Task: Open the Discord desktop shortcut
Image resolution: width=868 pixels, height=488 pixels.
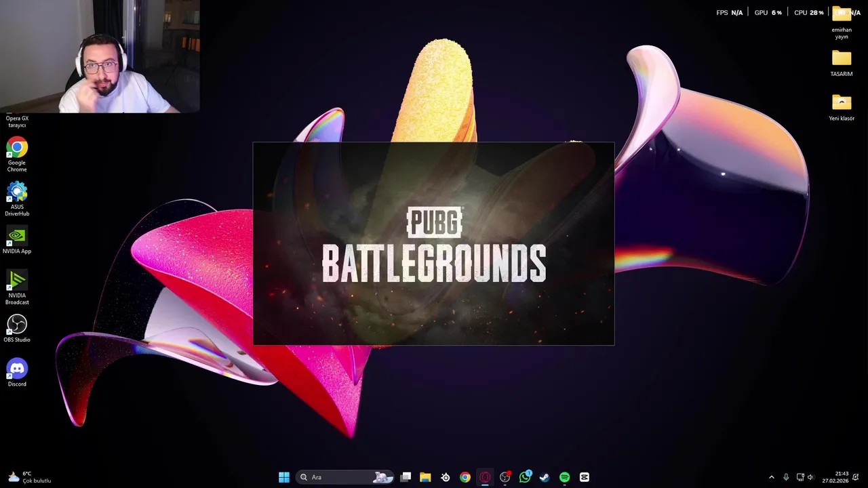Action: pos(17,373)
